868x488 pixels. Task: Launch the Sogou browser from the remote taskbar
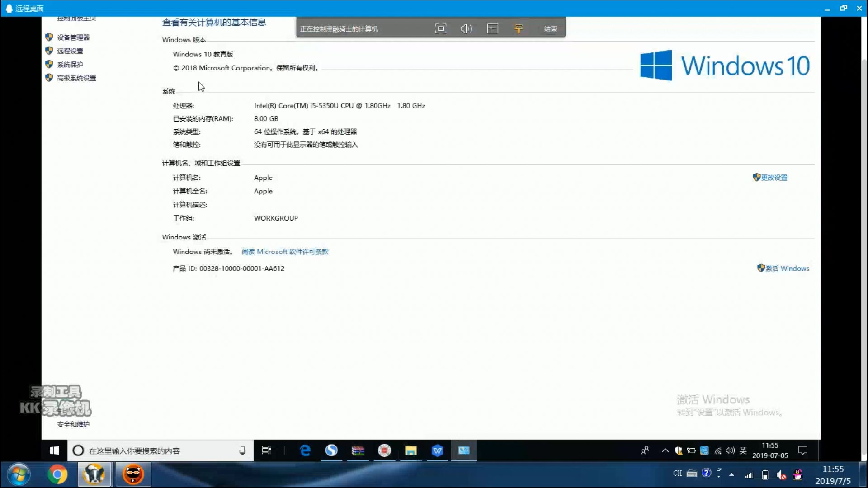coord(332,450)
